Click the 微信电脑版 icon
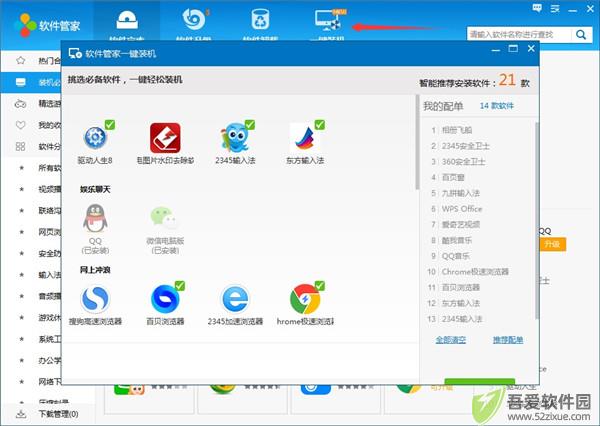Screen dimensions: 600x426 (x=165, y=218)
